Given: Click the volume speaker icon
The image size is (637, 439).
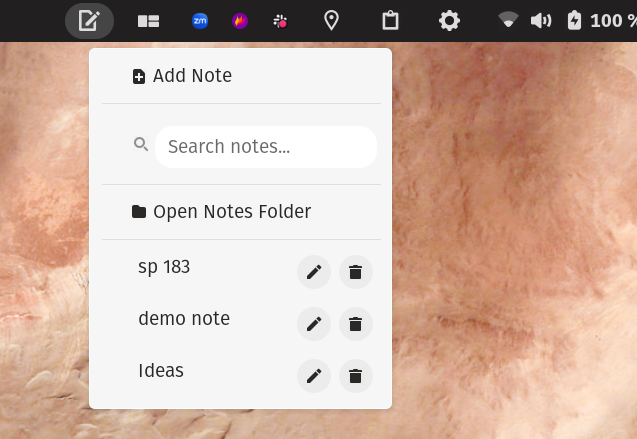Looking at the screenshot, I should click(x=541, y=21).
